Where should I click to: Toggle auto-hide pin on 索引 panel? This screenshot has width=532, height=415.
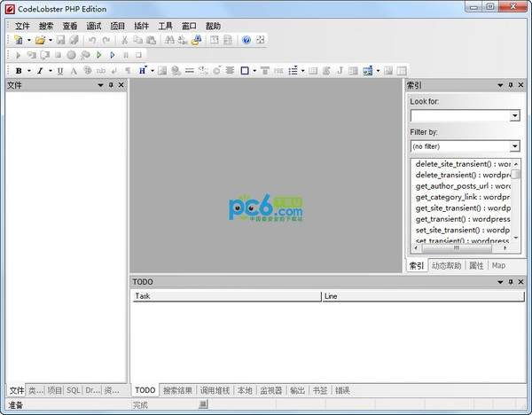tap(510, 85)
